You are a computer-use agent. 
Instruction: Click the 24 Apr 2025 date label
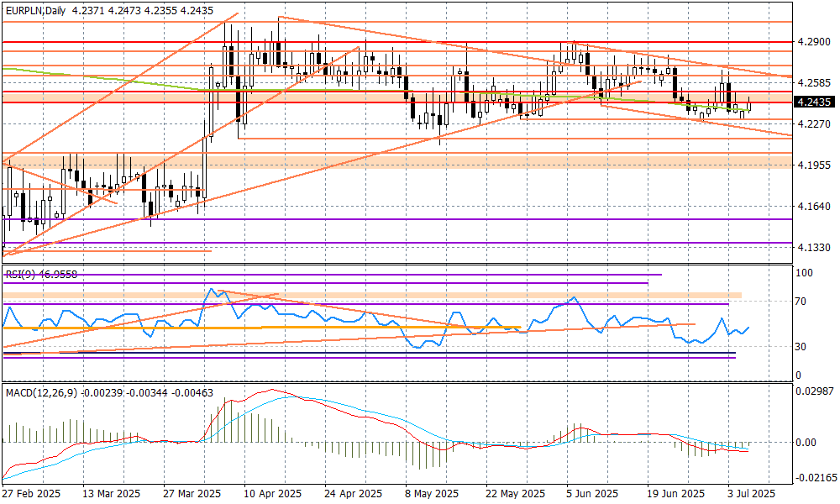354,494
